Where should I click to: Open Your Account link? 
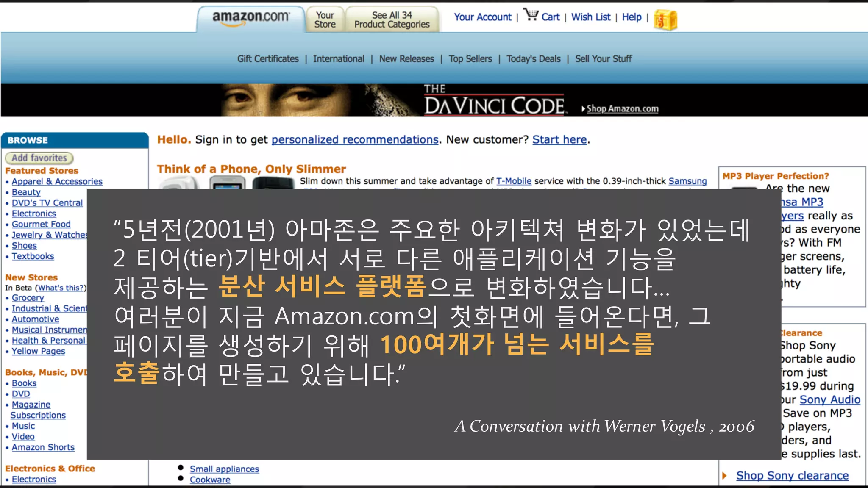coord(483,17)
